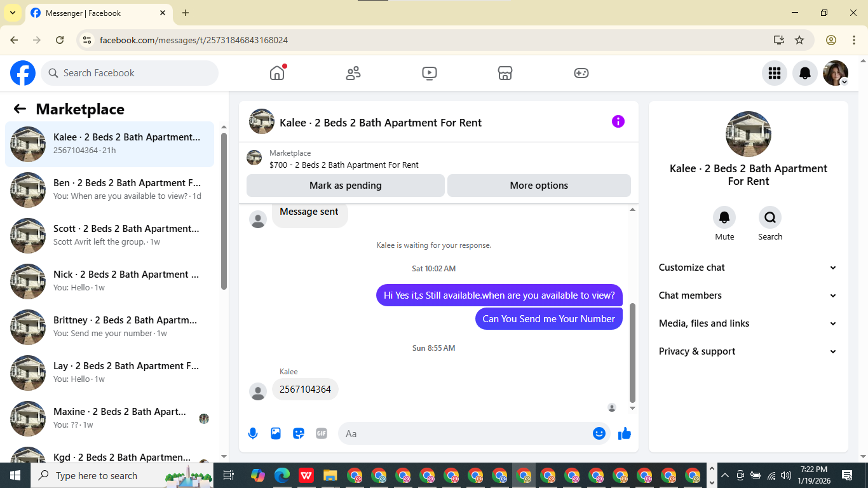Image resolution: width=868 pixels, height=488 pixels.
Task: Open Facebook Home feed icon
Action: 277,73
